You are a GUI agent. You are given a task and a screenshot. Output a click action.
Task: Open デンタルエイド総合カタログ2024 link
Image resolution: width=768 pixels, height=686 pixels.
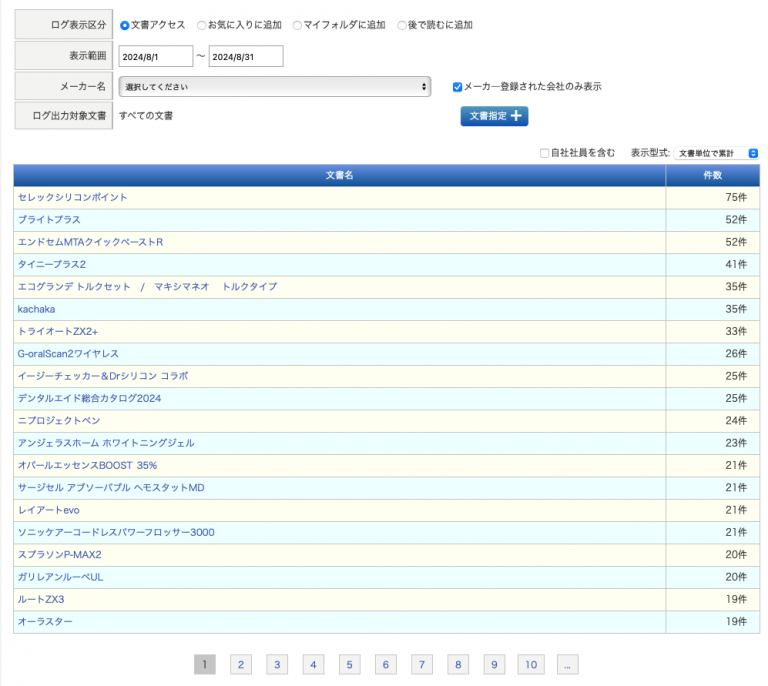point(89,398)
